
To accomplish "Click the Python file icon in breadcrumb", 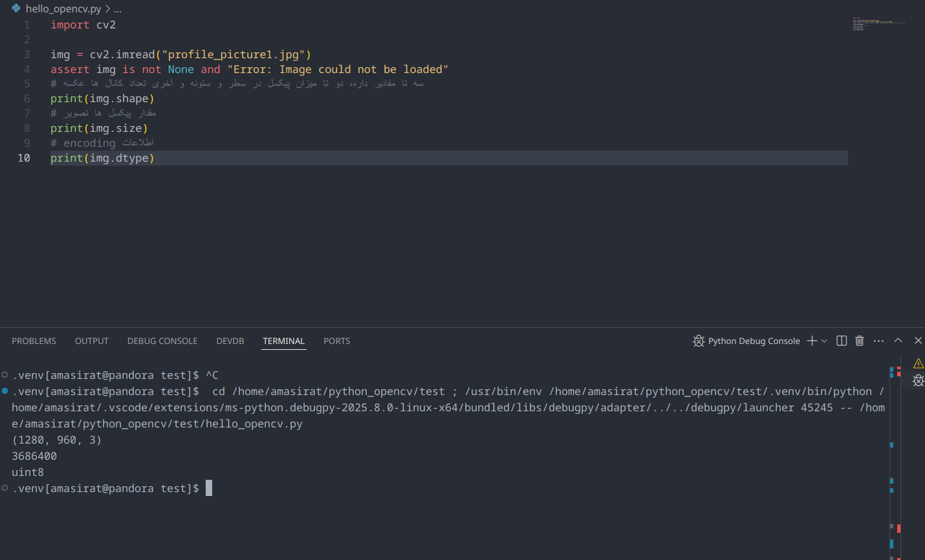I will (x=16, y=8).
